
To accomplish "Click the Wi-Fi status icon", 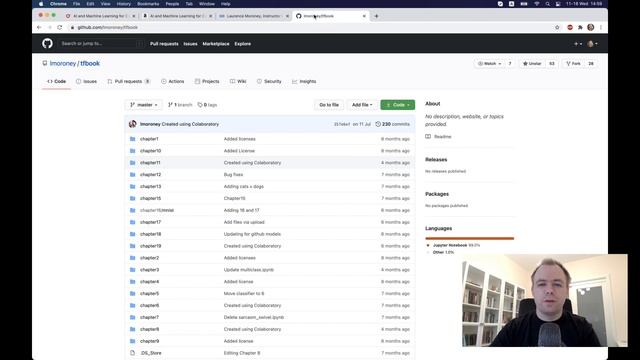I will pos(537,4).
